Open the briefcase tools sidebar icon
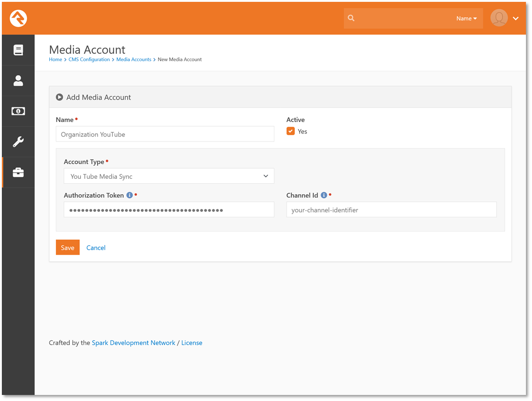Screen dimensions: 532x401 click(18, 173)
